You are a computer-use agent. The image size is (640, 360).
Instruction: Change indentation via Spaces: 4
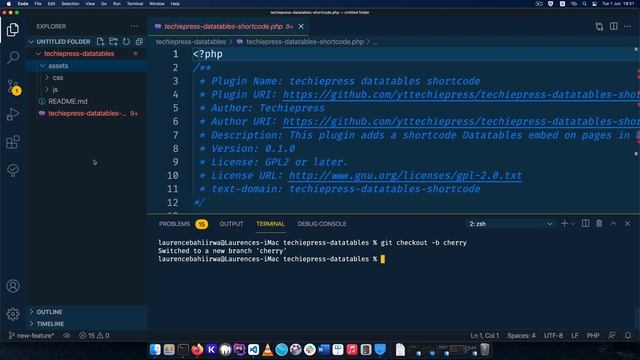tap(521, 336)
